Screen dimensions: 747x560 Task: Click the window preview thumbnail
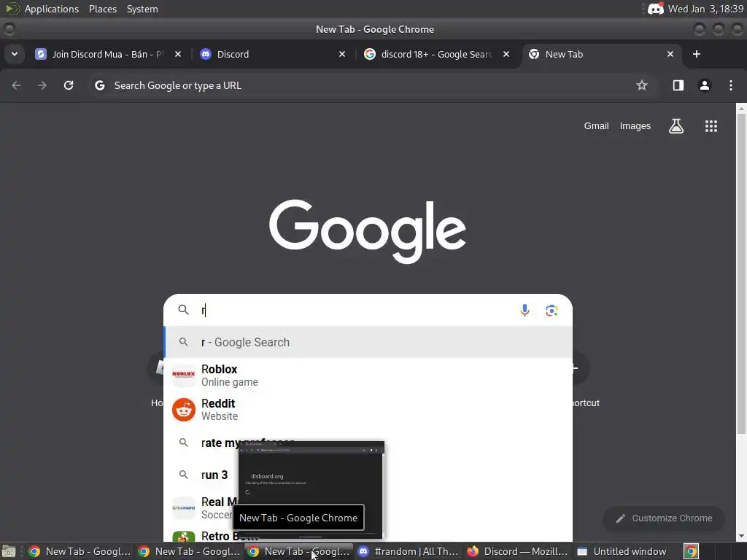[311, 491]
